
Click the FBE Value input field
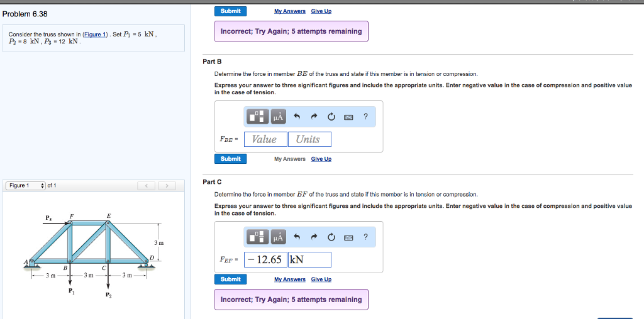coord(265,139)
